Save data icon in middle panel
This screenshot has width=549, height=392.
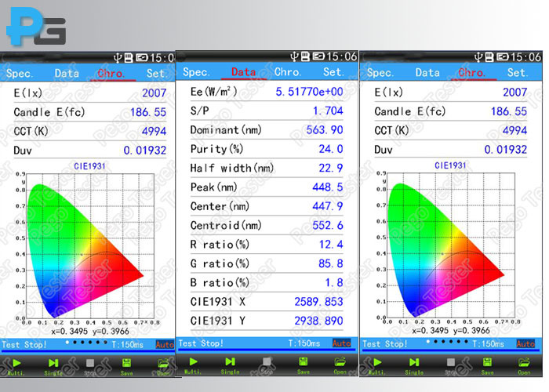(304, 365)
